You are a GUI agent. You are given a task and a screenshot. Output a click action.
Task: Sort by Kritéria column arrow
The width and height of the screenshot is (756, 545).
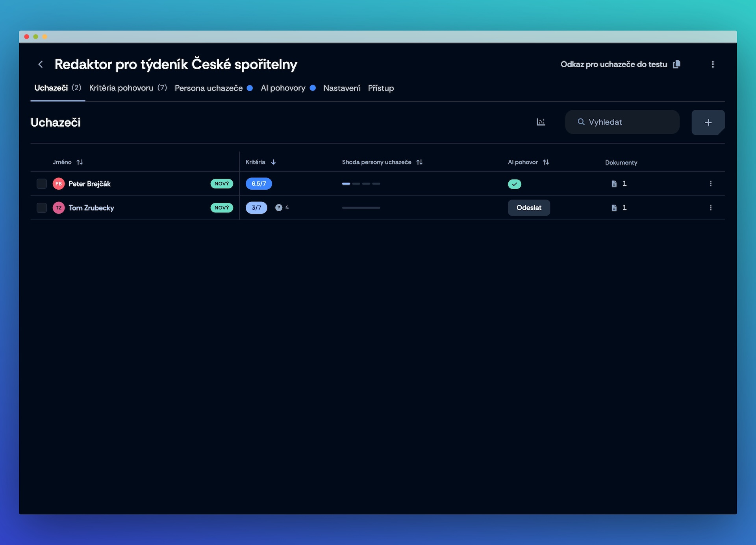pyautogui.click(x=273, y=162)
